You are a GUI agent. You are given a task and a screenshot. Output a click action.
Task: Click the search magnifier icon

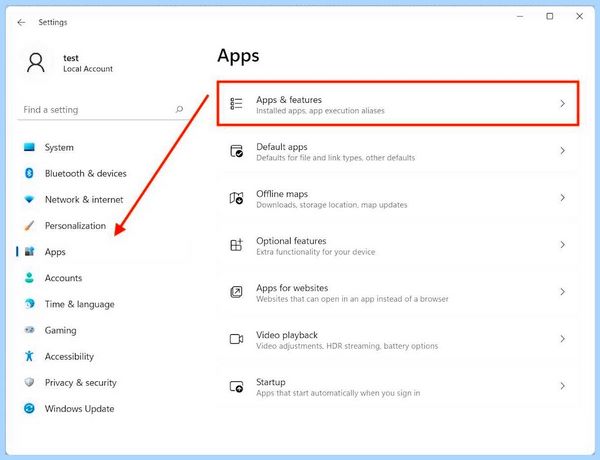[x=179, y=109]
